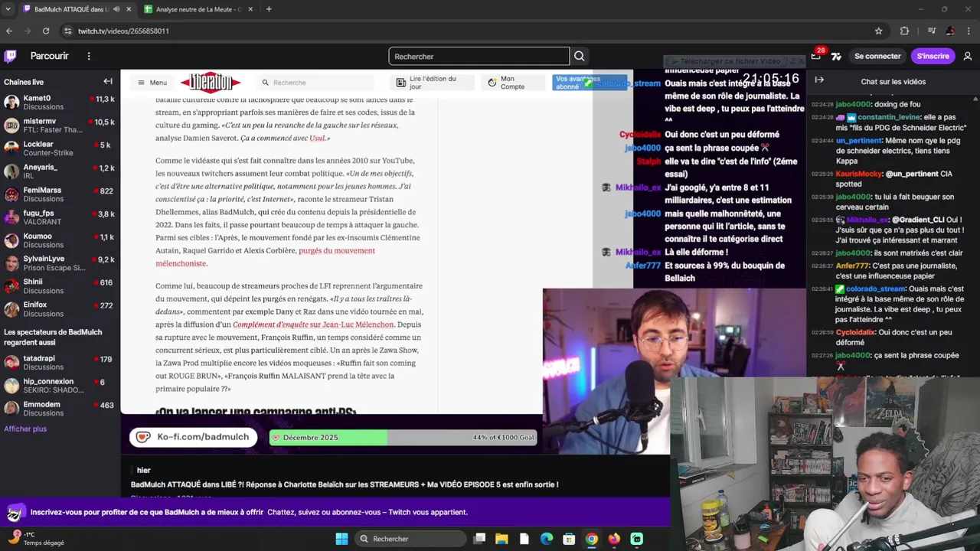Image resolution: width=980 pixels, height=551 pixels.
Task: Open the Parcourir browse page
Action: [49, 56]
